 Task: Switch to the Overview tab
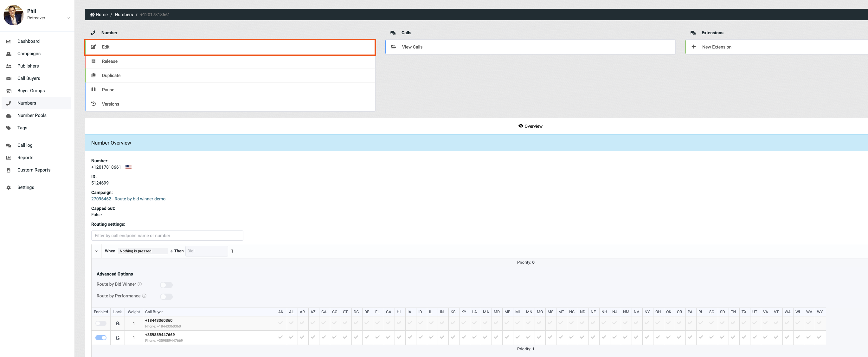point(530,126)
